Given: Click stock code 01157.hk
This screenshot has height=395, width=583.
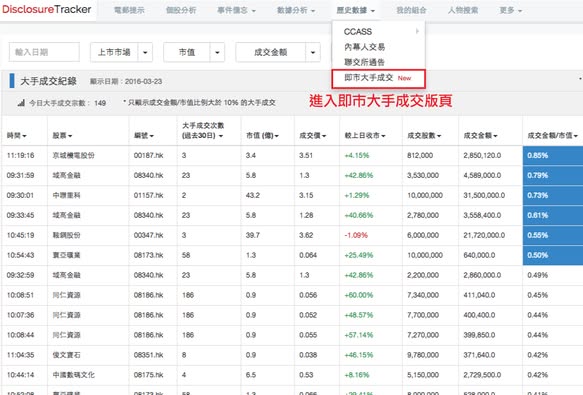Looking at the screenshot, I should [149, 195].
